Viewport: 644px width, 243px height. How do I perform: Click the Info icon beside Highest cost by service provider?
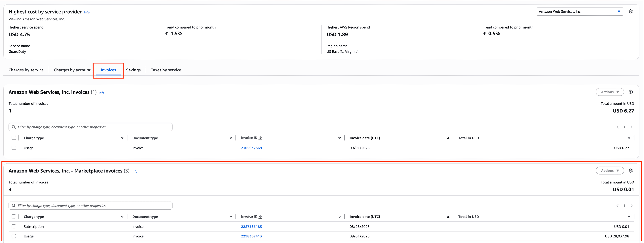click(86, 12)
